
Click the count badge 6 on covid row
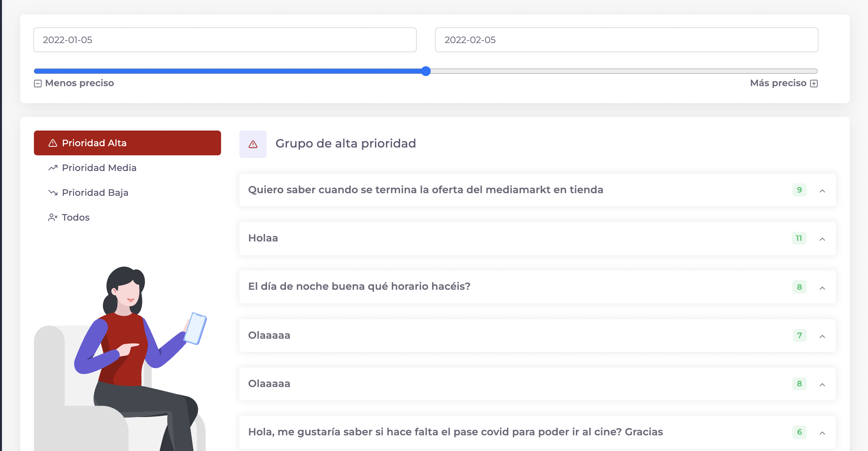pyautogui.click(x=799, y=432)
